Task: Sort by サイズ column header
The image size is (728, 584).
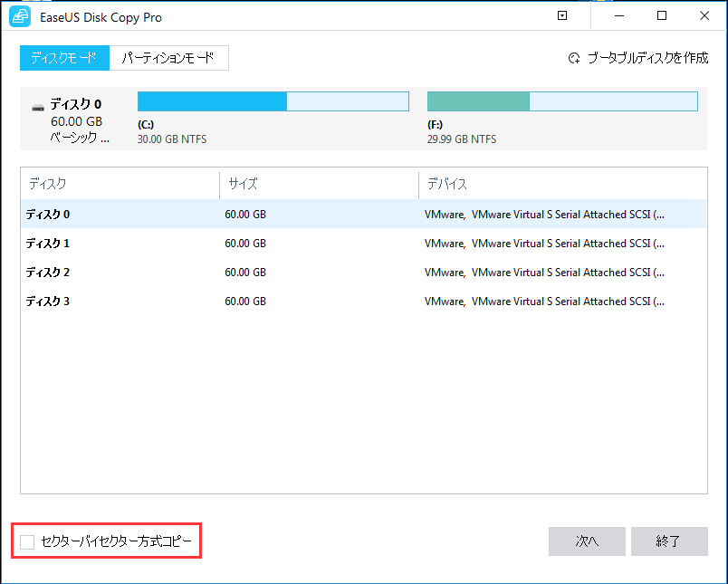Action: coord(318,184)
